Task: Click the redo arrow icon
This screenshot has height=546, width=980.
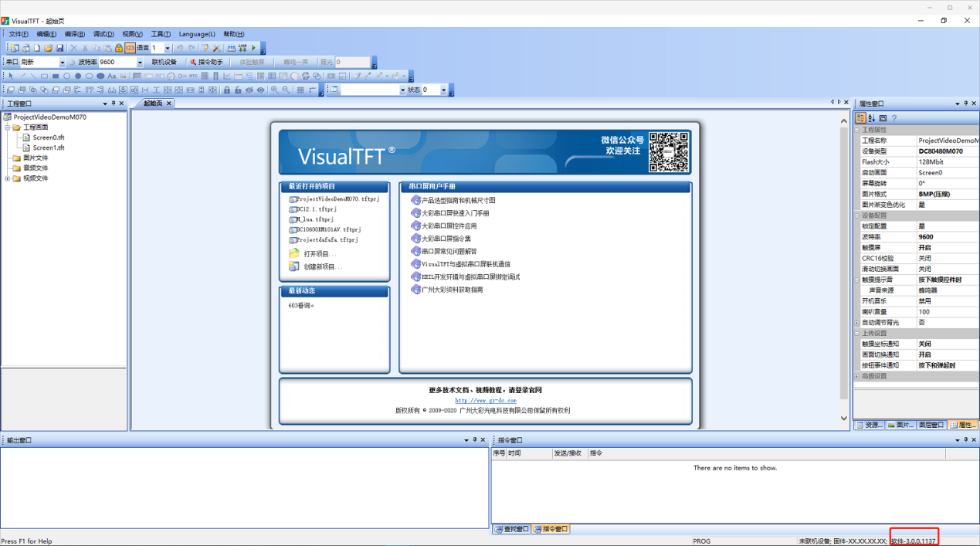Action: click(192, 48)
